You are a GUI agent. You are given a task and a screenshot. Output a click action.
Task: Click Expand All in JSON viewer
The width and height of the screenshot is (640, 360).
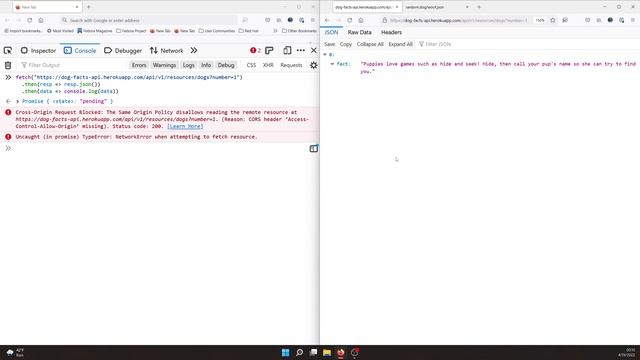(x=400, y=44)
